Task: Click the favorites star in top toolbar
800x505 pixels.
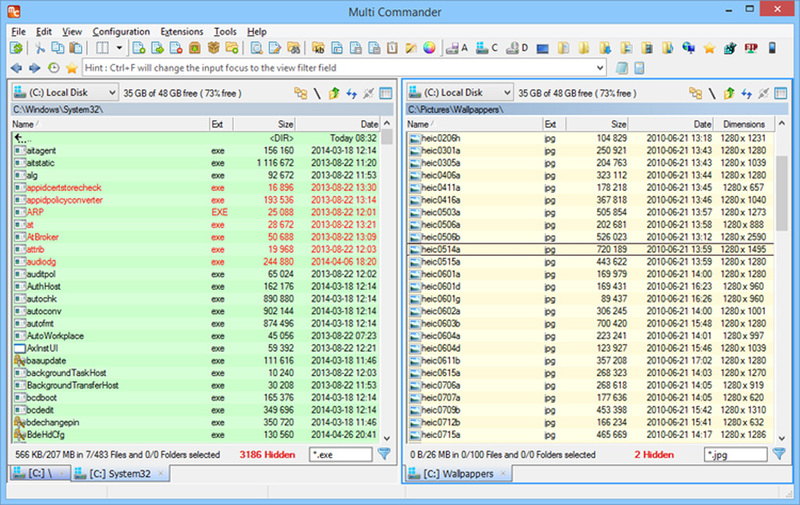Action: [x=709, y=48]
